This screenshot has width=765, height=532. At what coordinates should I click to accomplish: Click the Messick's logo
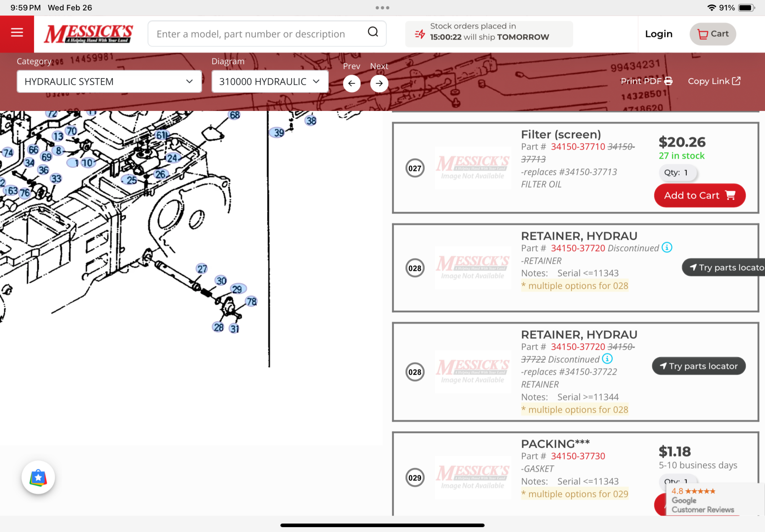[x=88, y=34]
